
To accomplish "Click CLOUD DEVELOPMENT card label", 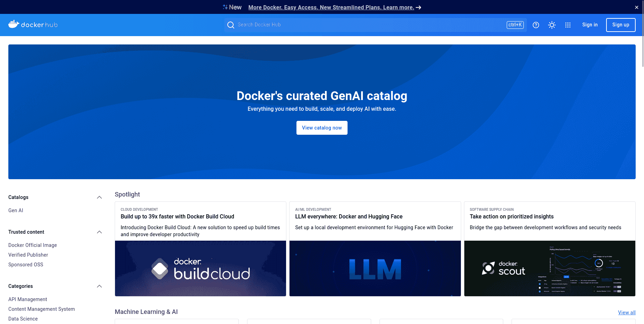I will 139,209.
